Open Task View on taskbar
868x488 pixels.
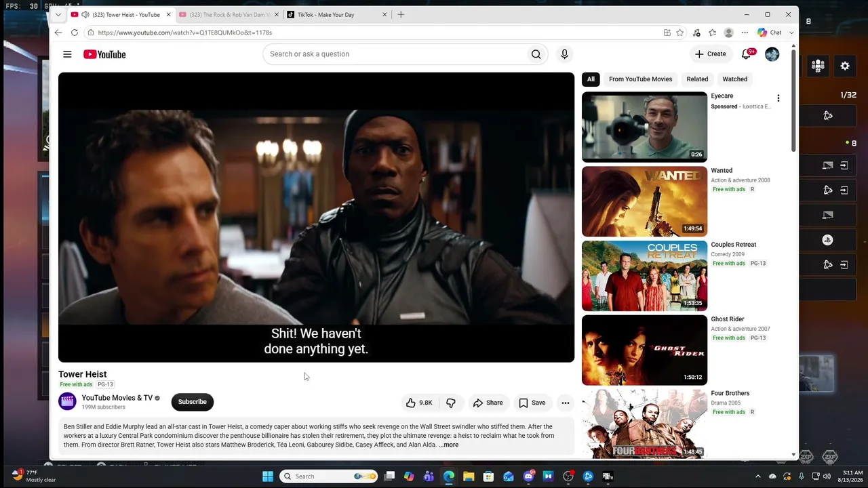click(x=389, y=476)
